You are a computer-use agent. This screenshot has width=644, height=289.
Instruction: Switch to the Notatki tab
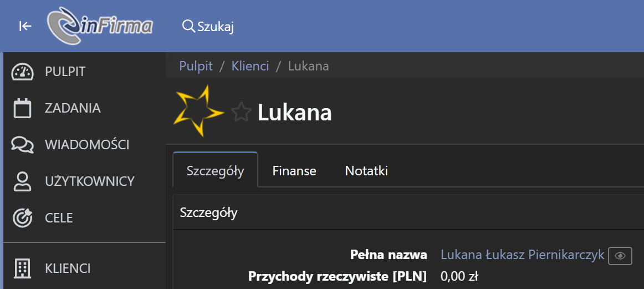366,171
